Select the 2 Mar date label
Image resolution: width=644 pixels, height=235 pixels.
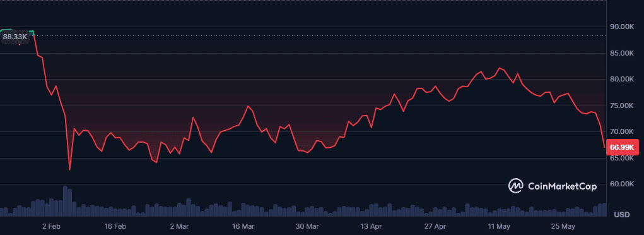179,227
